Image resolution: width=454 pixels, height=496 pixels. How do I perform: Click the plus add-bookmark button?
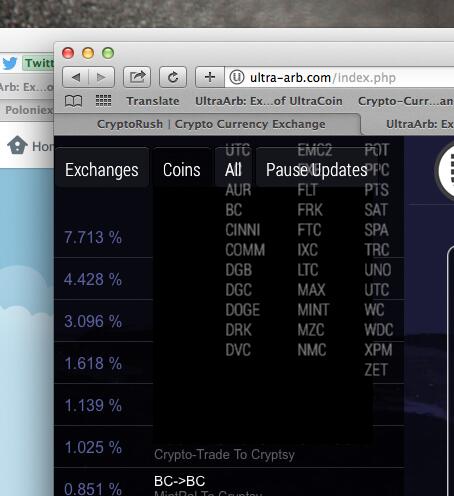pos(210,77)
